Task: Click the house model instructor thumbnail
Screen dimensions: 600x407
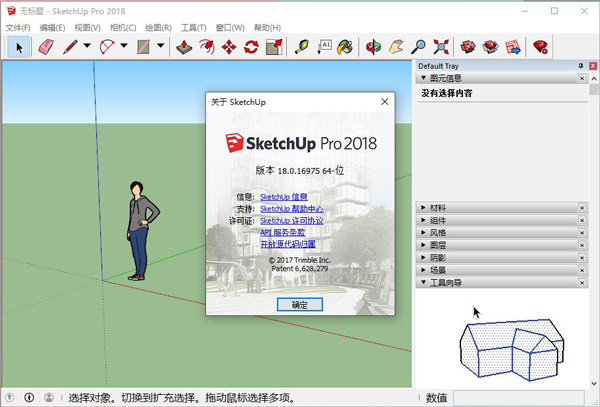Action: (x=512, y=349)
